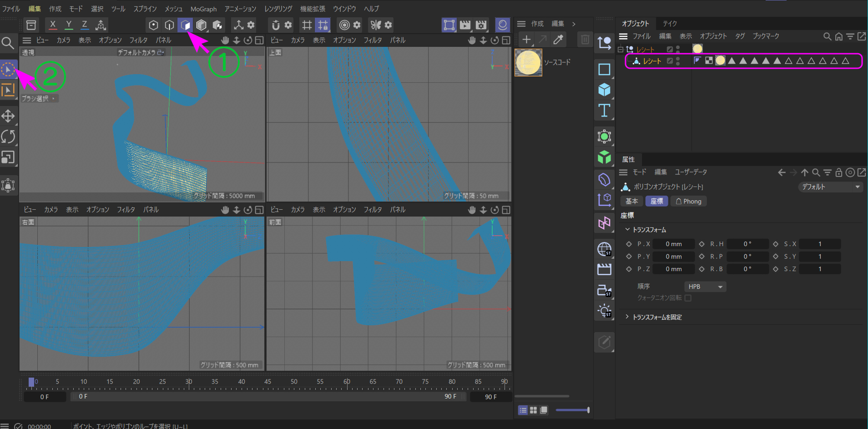
Task: Click the Phong tag button
Action: click(688, 202)
